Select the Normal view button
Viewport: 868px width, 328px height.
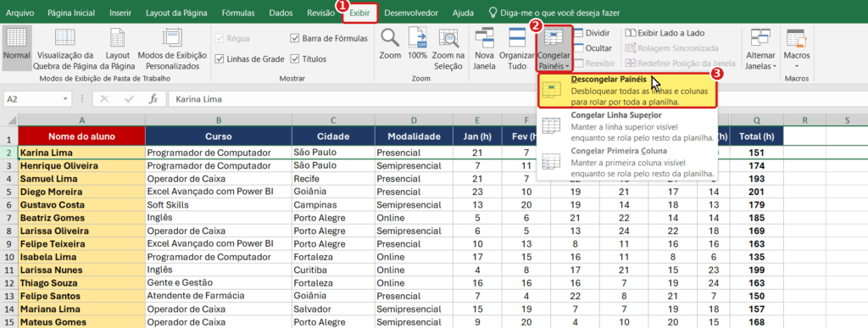(17, 47)
